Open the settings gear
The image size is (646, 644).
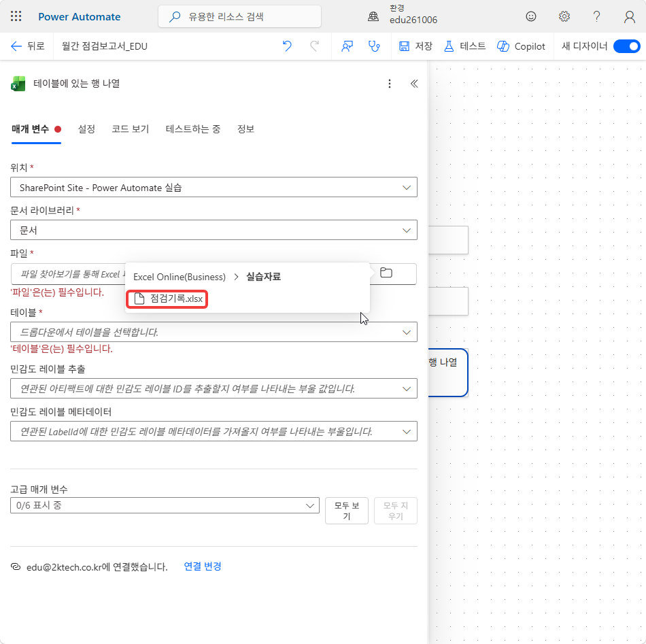pyautogui.click(x=564, y=16)
